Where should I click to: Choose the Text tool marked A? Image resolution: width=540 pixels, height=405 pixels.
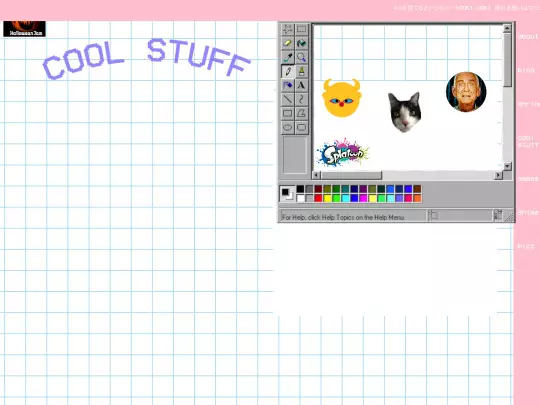[x=301, y=85]
